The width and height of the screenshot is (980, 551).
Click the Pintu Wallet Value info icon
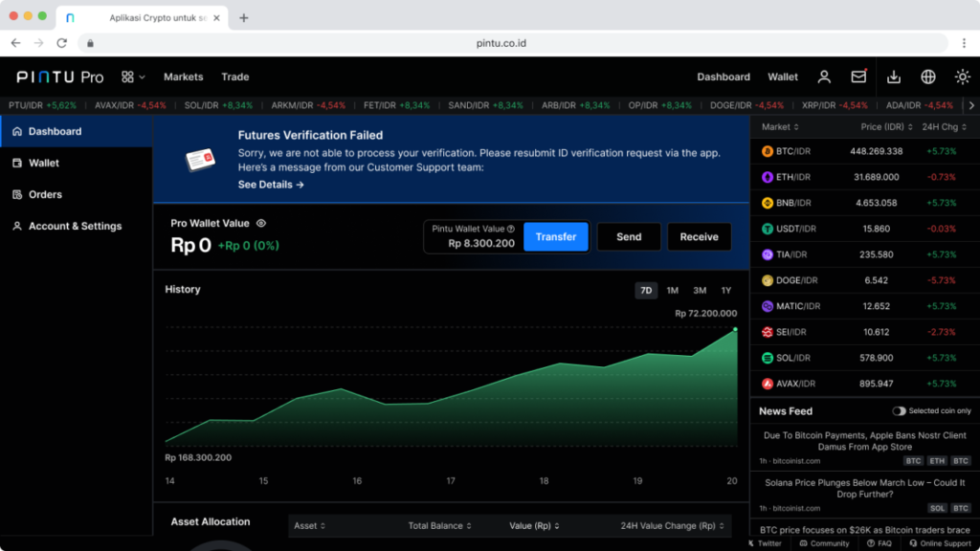[511, 229]
